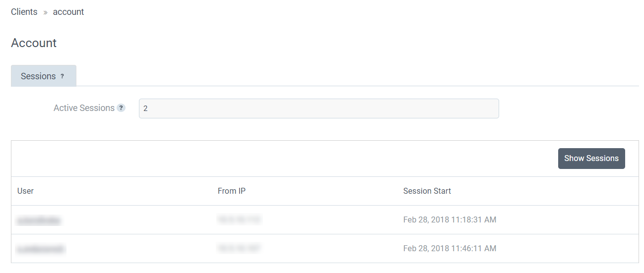Sort by the User column header
Screen dimensions: 644x273
tap(25, 191)
